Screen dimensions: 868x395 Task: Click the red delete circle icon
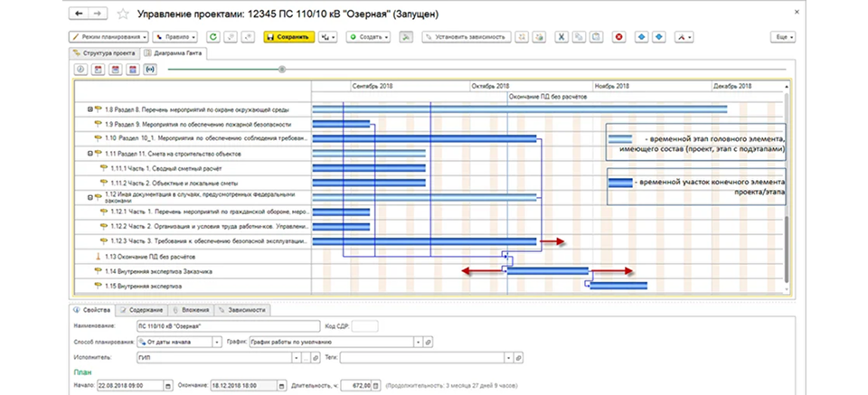[x=618, y=37]
